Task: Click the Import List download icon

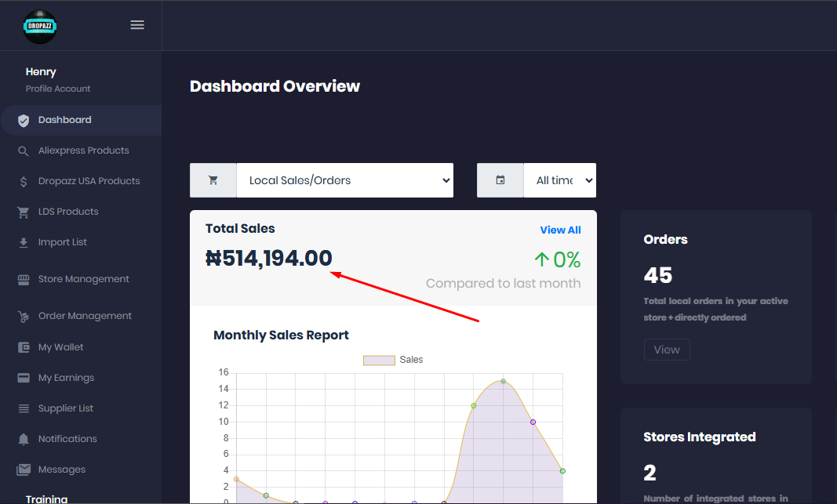Action: coord(24,243)
